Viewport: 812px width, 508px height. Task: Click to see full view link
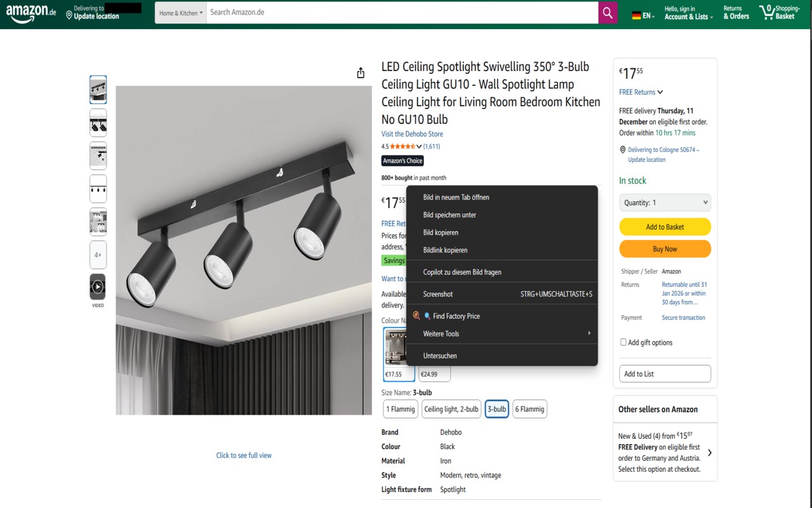coord(244,455)
